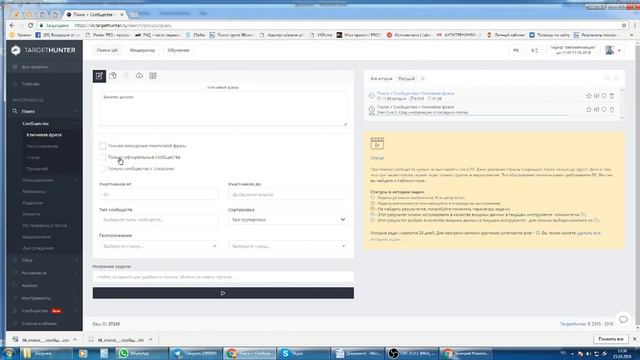
Task: Click the TargetHunter logo icon
Action: (x=16, y=50)
